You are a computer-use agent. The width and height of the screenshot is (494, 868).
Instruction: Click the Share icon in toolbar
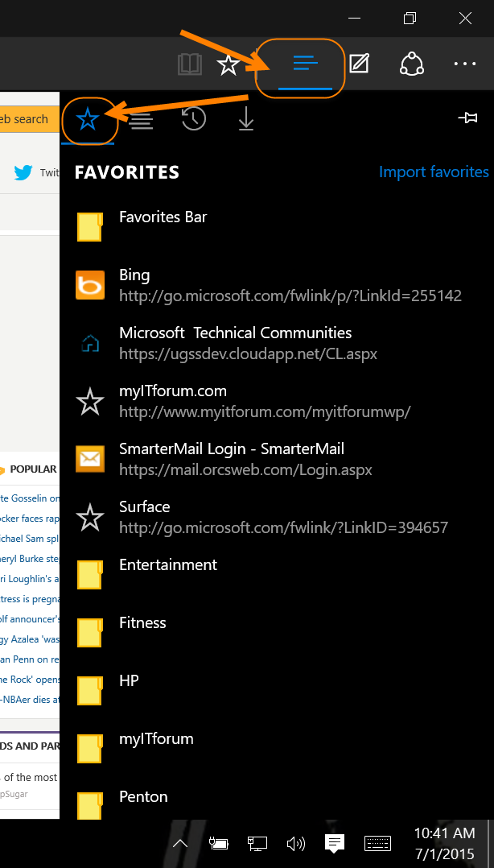point(411,64)
